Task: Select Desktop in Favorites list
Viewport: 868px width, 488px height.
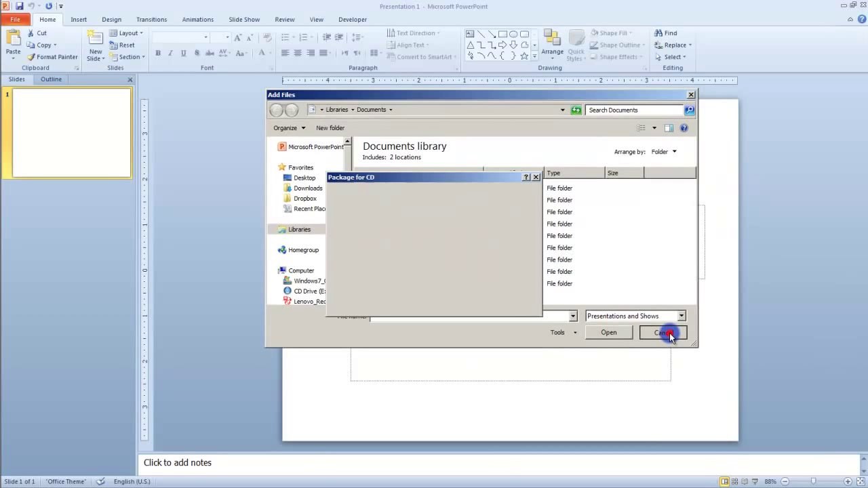Action: pos(299,178)
